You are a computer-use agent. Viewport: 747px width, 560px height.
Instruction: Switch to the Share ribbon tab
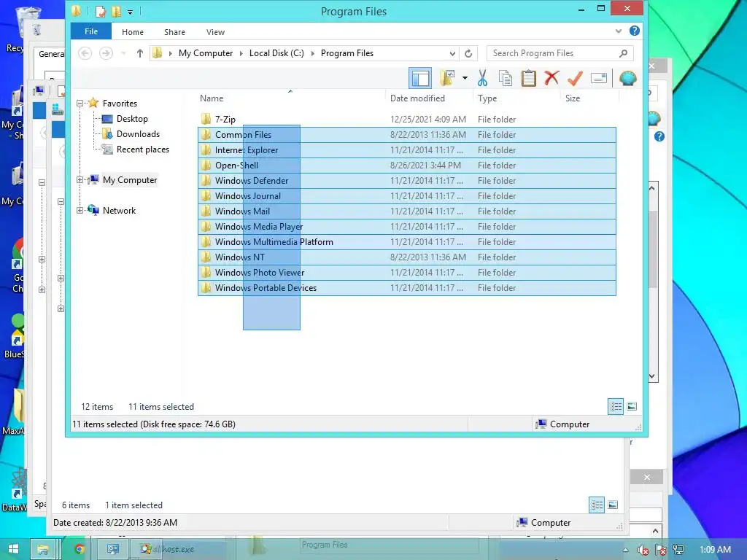point(174,32)
